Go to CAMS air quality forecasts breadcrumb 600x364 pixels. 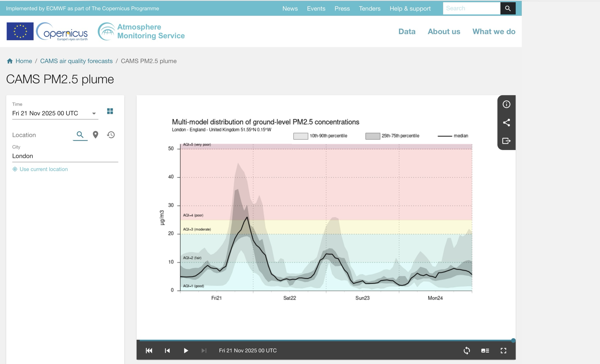coord(76,61)
